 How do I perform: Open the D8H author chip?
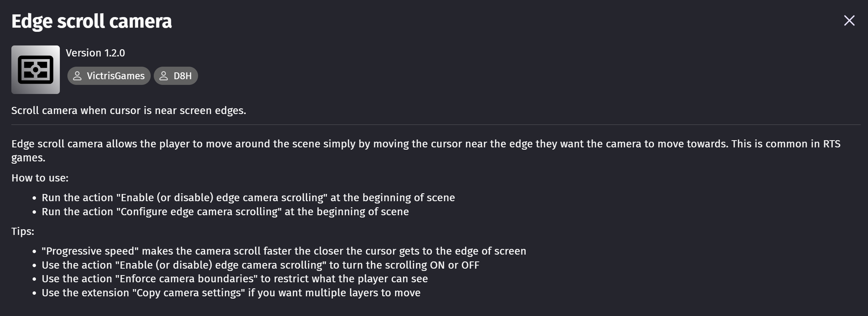176,76
